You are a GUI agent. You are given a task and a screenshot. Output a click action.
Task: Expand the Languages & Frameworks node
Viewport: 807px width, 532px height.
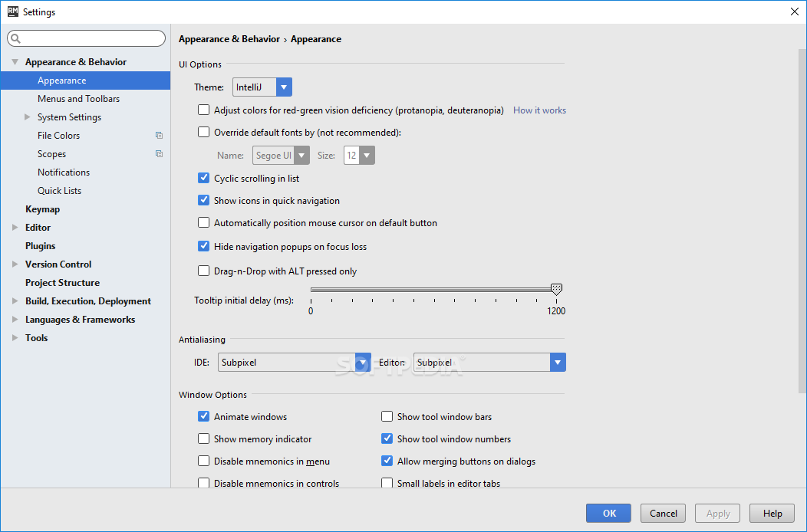[15, 319]
